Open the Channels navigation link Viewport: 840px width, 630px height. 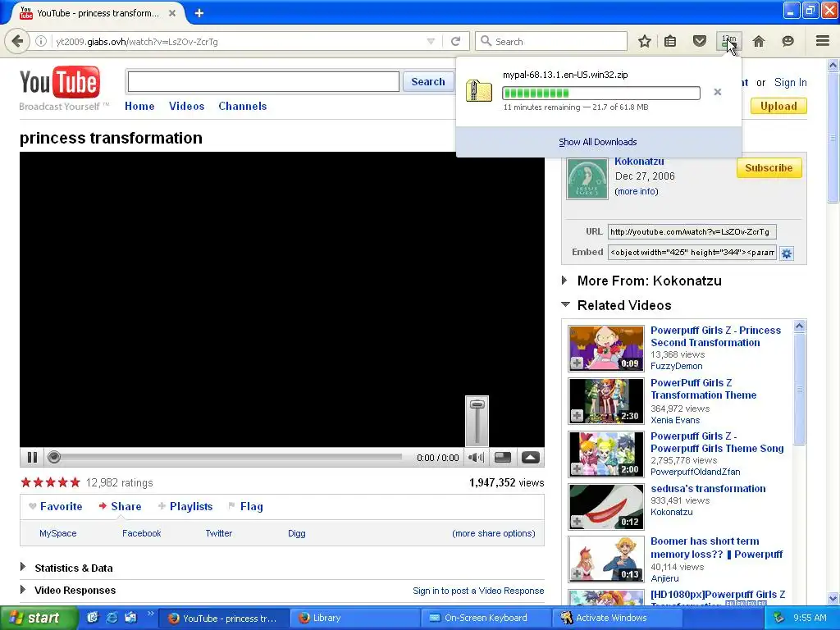click(242, 106)
